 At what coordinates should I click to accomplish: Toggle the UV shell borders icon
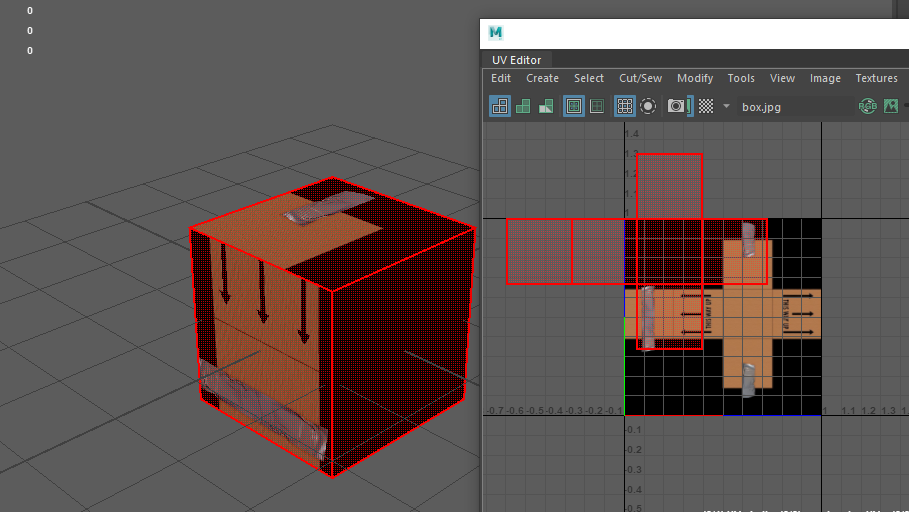597,106
